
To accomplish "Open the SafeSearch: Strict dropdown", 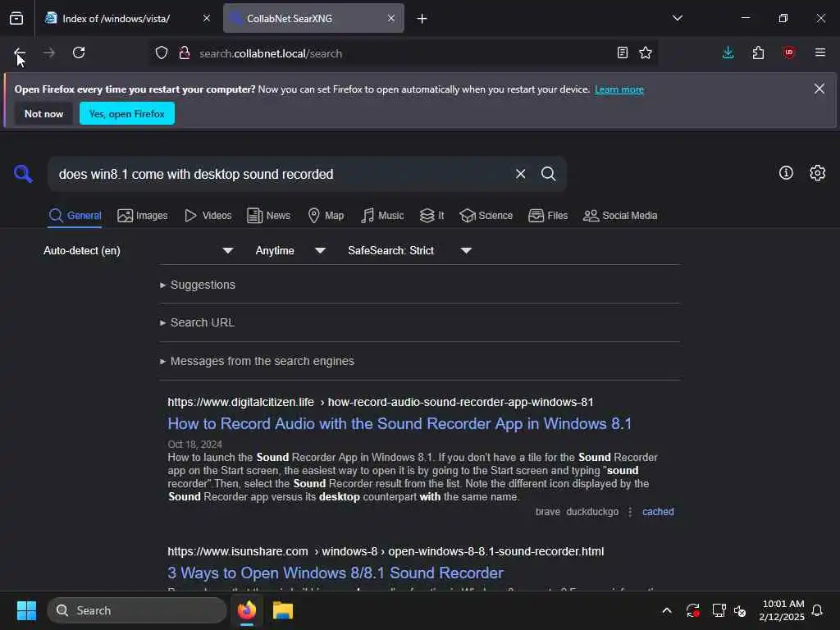I will click(409, 250).
